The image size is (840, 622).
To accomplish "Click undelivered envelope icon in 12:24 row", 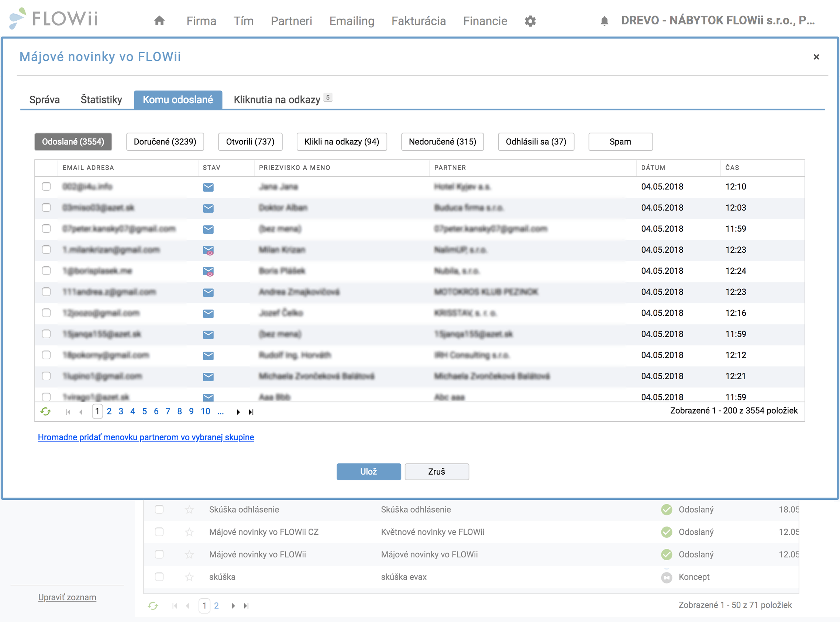I will [208, 271].
